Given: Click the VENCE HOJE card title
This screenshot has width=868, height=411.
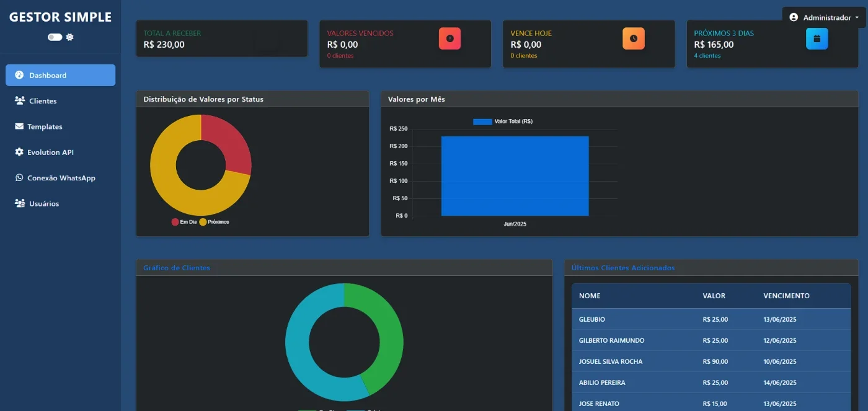Looking at the screenshot, I should coord(531,33).
